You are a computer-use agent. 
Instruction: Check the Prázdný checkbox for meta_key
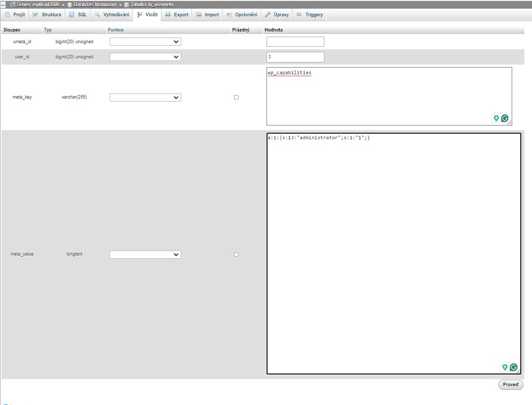pos(236,97)
